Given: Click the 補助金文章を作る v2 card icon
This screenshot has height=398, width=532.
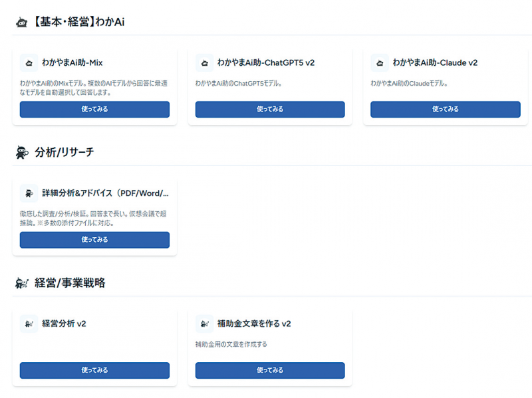Looking at the screenshot, I should tap(204, 324).
